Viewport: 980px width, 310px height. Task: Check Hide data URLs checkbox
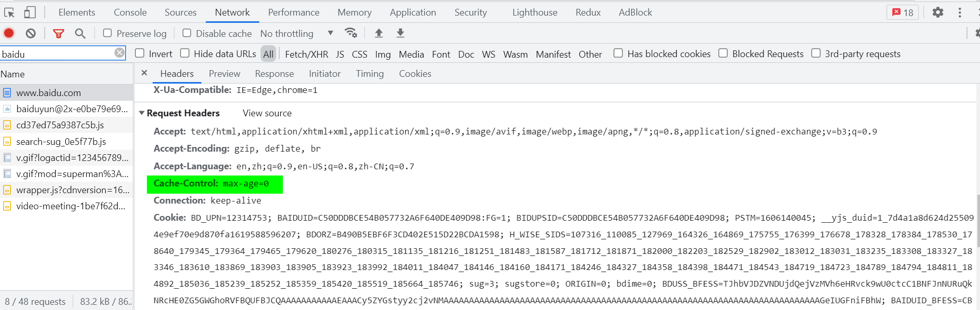coord(185,53)
